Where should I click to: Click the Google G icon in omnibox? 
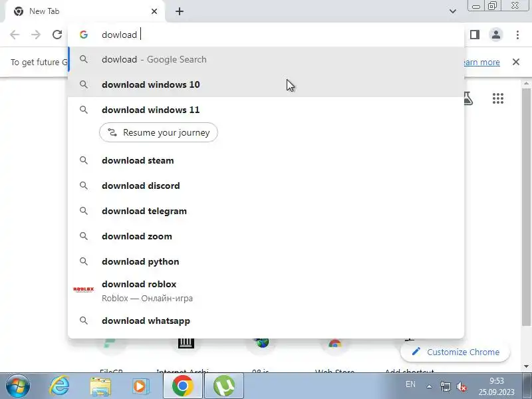click(84, 35)
